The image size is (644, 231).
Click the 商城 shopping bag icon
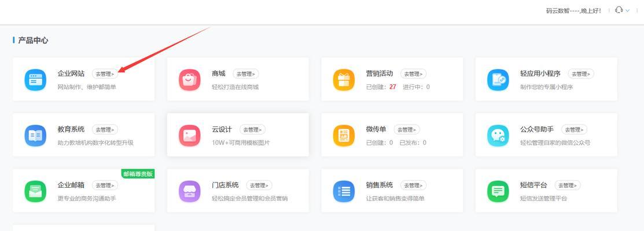coord(190,80)
